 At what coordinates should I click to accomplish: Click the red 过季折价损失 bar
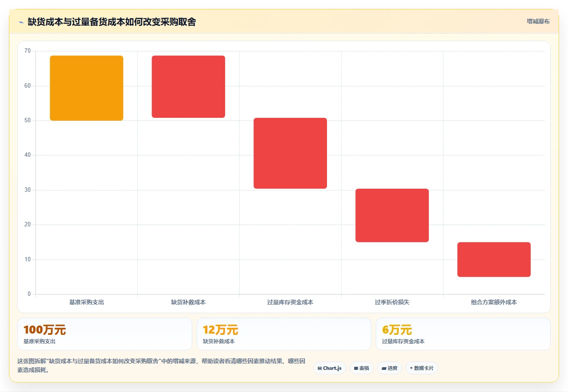point(392,215)
